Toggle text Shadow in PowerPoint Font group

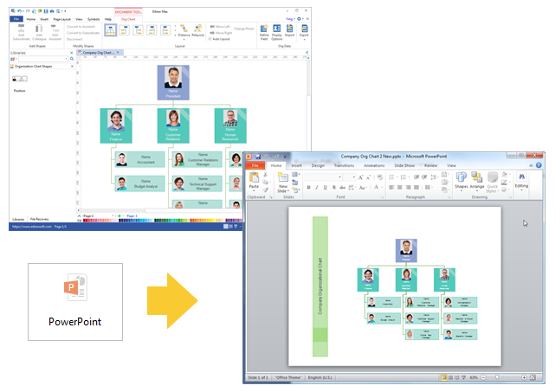(333, 188)
